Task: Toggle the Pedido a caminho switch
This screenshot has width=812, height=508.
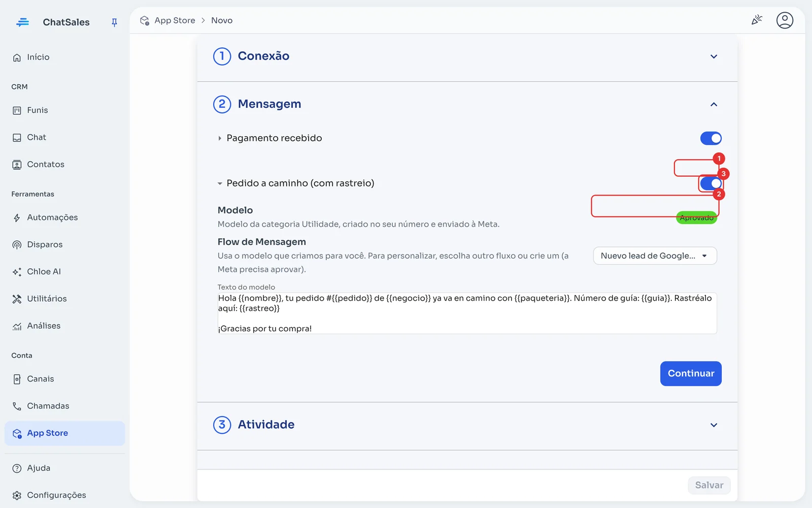Action: click(x=710, y=183)
